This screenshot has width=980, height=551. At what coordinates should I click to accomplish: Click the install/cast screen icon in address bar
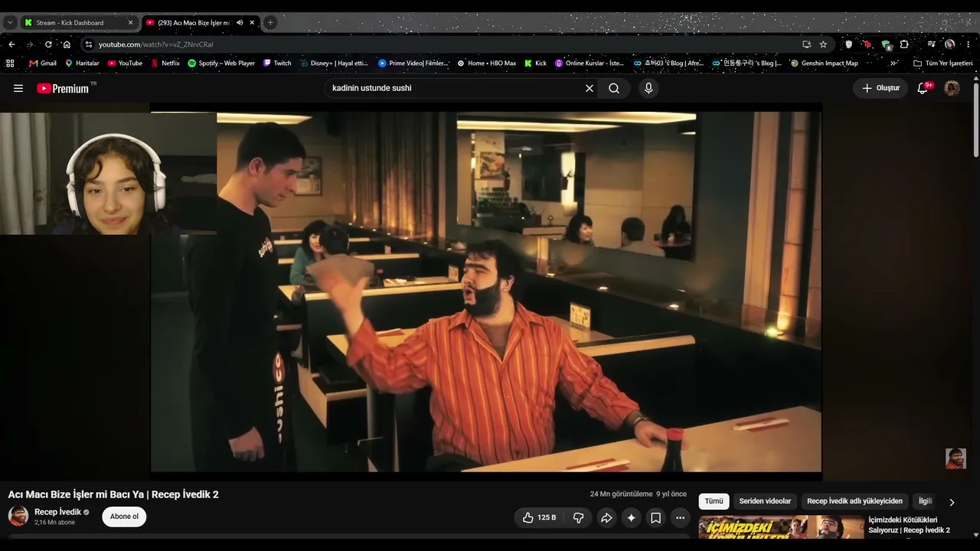tap(806, 44)
